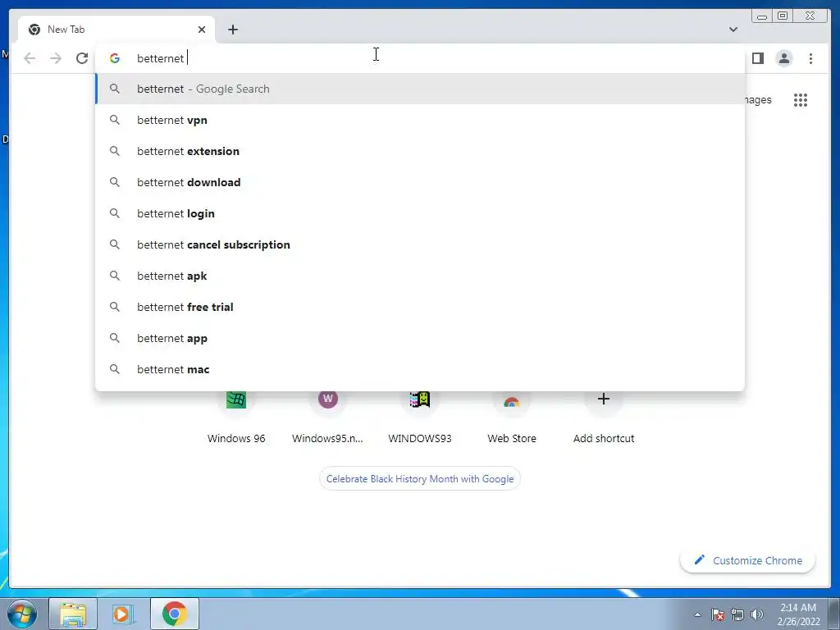Choose the 'betternet download' suggestion
The image size is (840, 630).
tap(420, 182)
